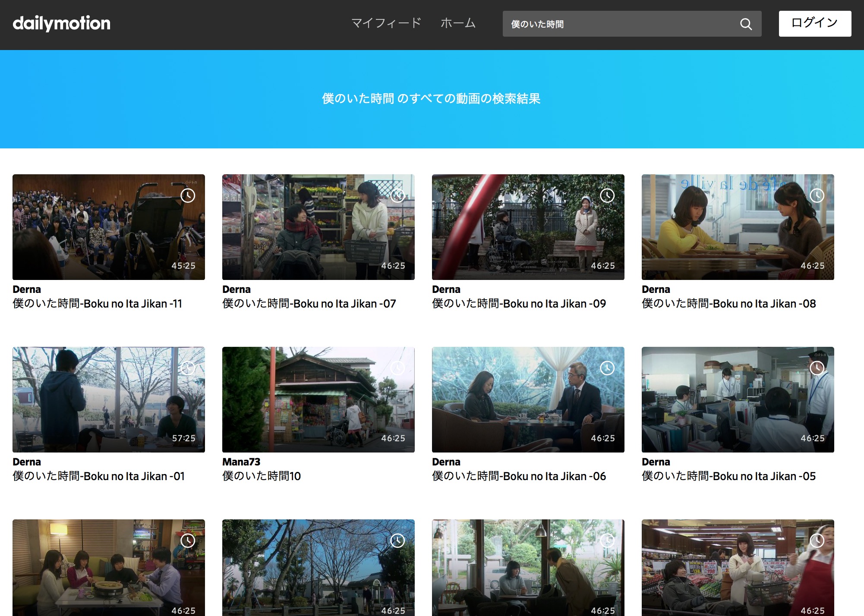
Task: Click the dailymotion logo
Action: (62, 23)
